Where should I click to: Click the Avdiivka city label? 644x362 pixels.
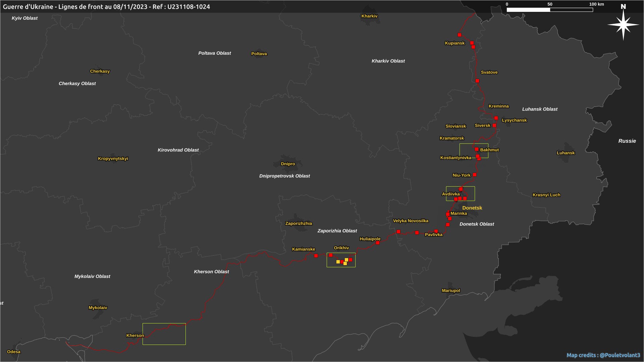451,194
